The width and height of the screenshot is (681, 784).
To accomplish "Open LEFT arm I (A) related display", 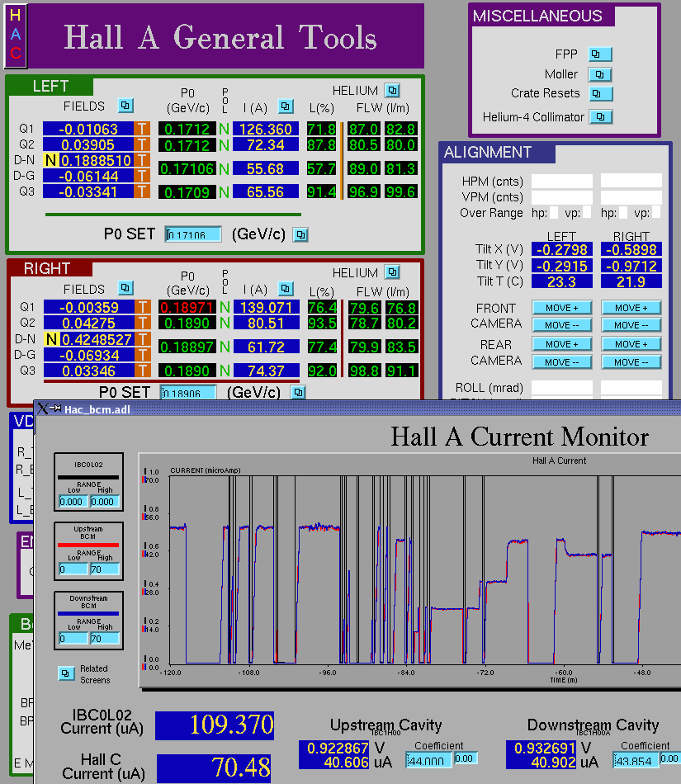I will [x=285, y=106].
